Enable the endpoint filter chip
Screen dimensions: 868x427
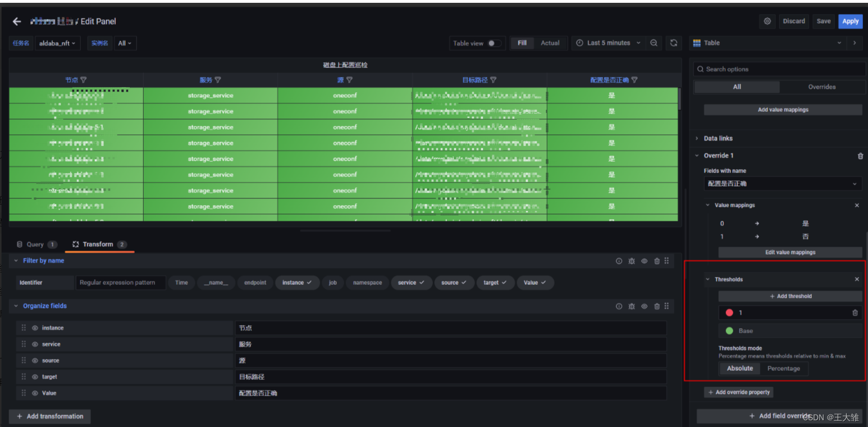coord(255,283)
